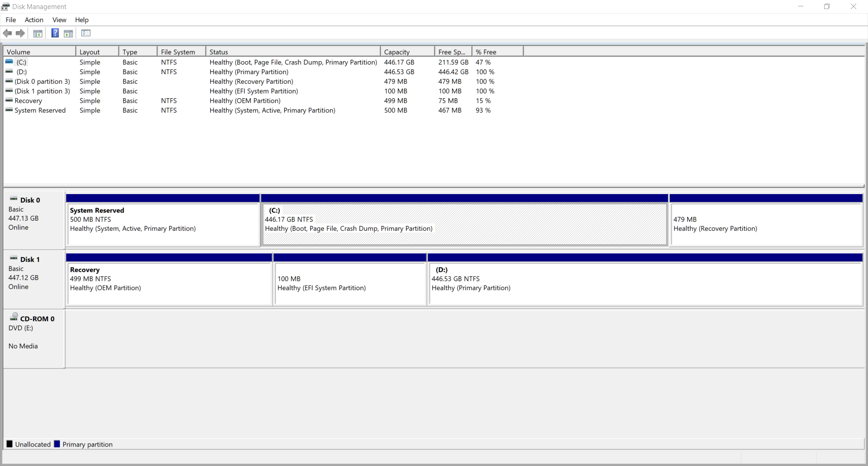The width and height of the screenshot is (868, 466).
Task: Click the '47 %' free percentage cell
Action: click(483, 62)
